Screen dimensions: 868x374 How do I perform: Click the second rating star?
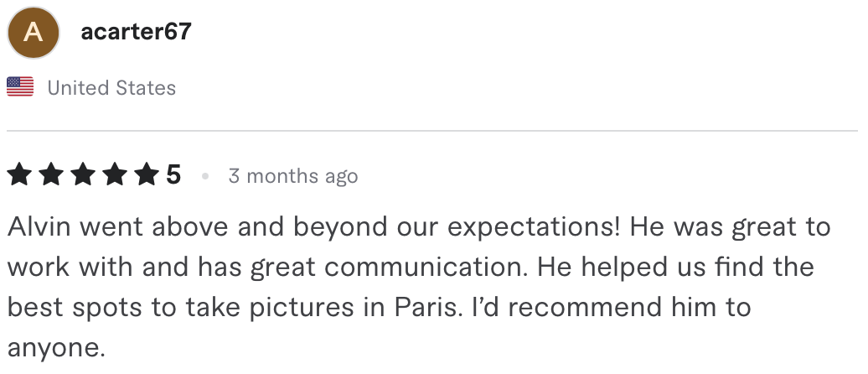click(51, 174)
